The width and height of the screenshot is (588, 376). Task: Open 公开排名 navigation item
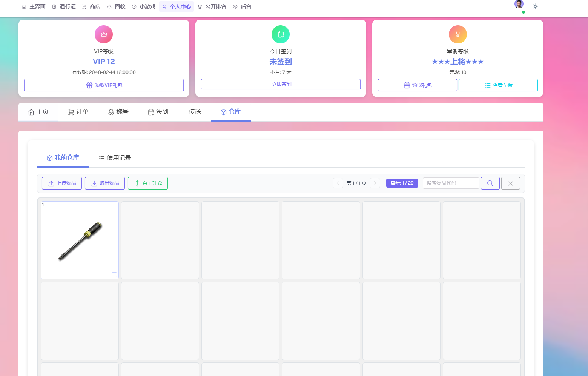(x=212, y=6)
